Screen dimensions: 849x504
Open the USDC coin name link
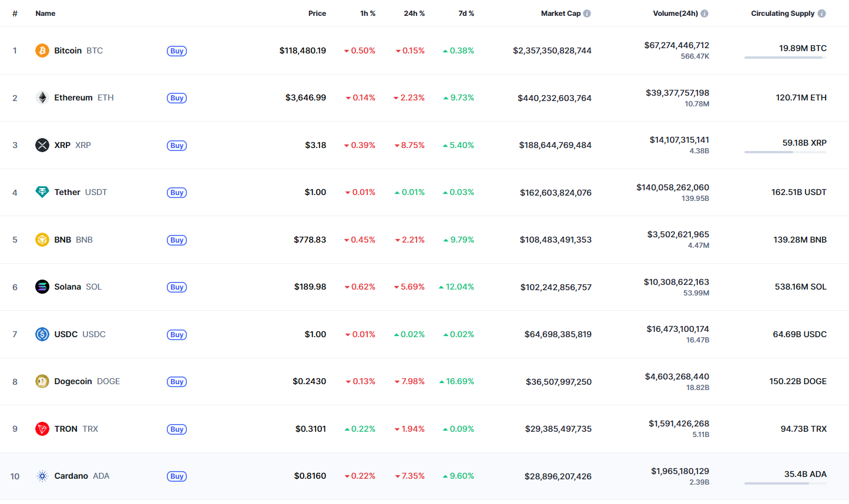80,334
